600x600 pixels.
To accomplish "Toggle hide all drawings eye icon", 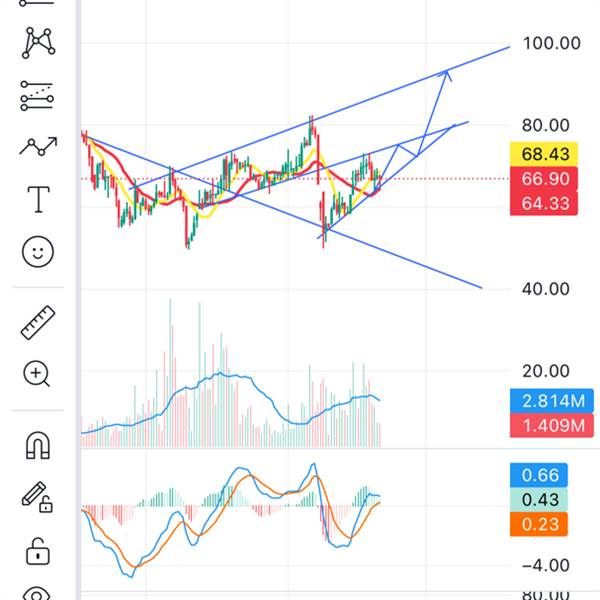I will [36, 593].
